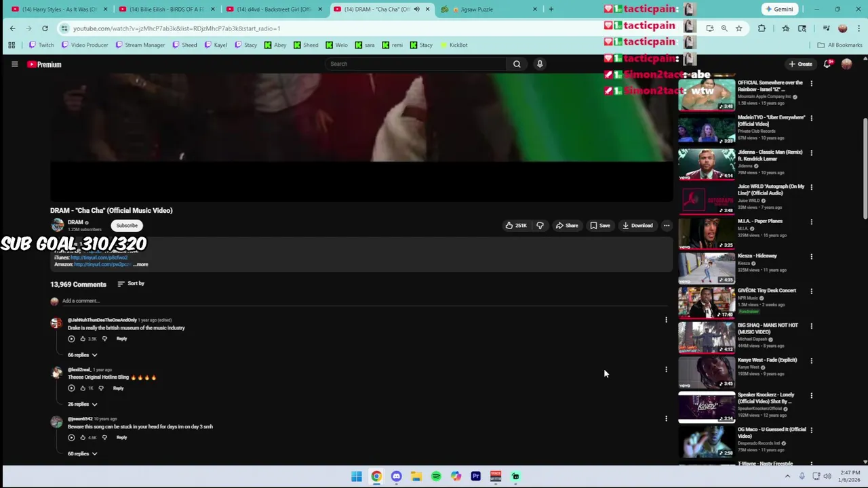
Task: Click the search magnifier button
Action: click(x=517, y=64)
